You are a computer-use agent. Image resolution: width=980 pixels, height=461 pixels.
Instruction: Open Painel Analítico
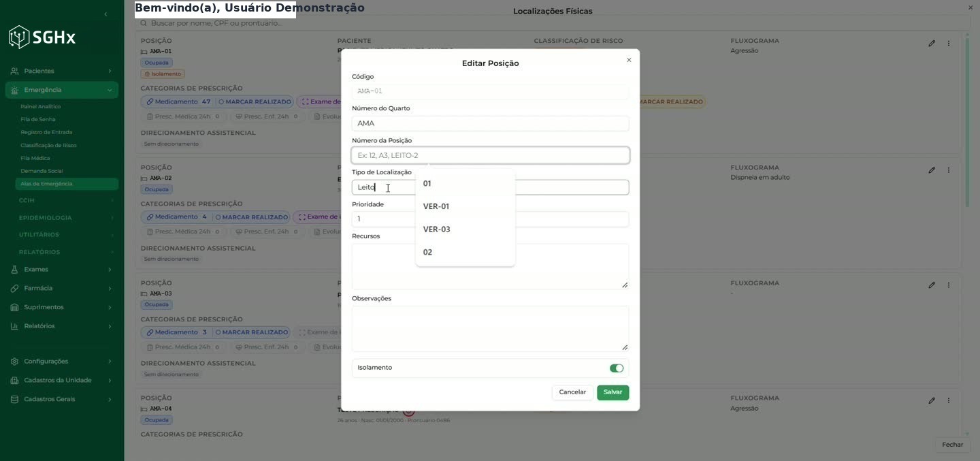click(41, 107)
